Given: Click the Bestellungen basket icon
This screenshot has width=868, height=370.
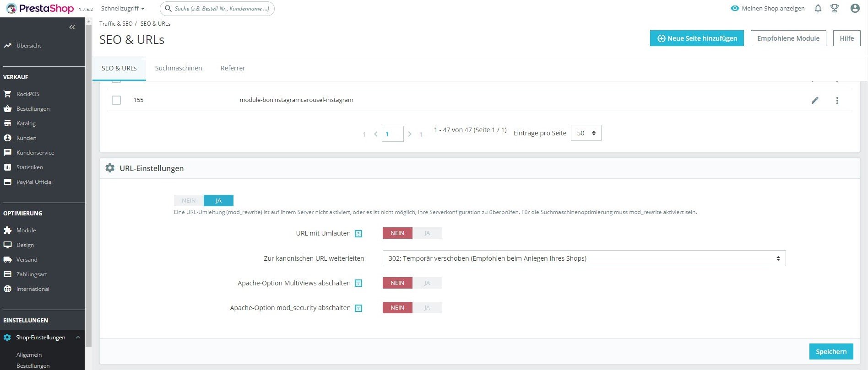Looking at the screenshot, I should tap(7, 109).
